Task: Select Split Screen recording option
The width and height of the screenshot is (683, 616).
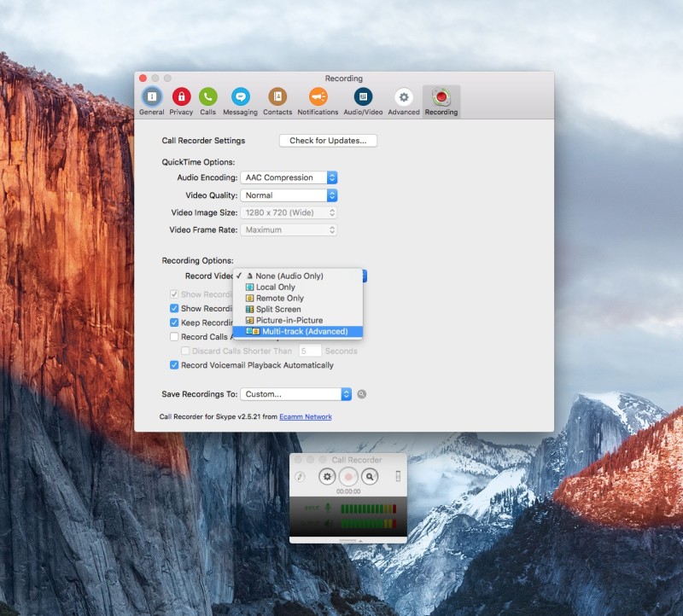Action: tap(297, 309)
